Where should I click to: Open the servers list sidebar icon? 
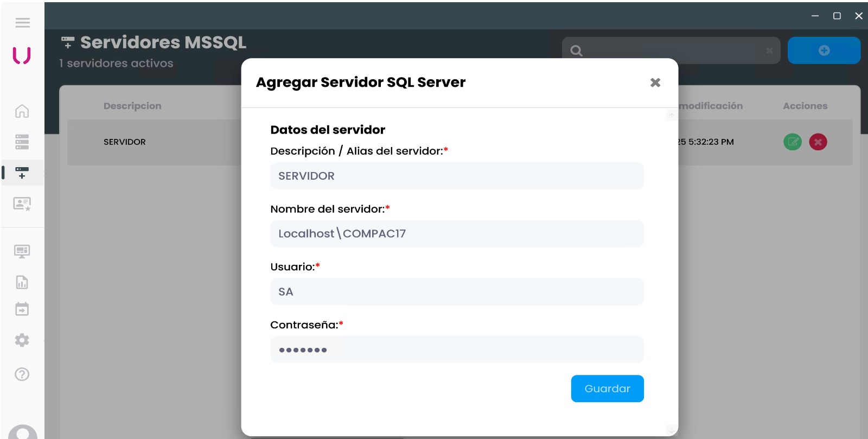click(x=22, y=142)
